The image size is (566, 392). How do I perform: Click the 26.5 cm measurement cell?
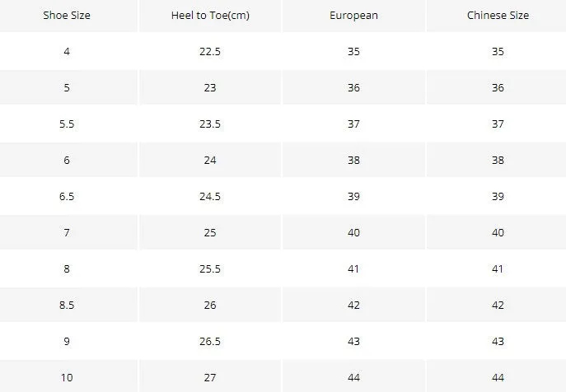point(210,341)
